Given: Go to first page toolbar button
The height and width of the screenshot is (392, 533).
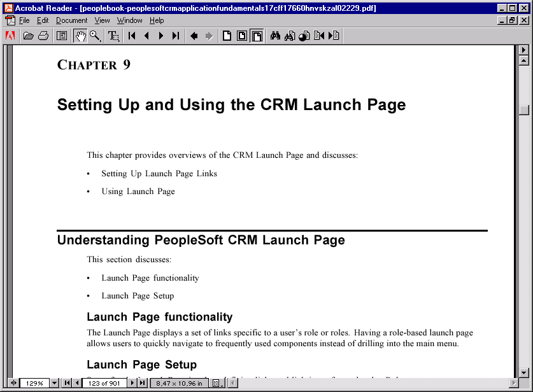Looking at the screenshot, I should [132, 36].
